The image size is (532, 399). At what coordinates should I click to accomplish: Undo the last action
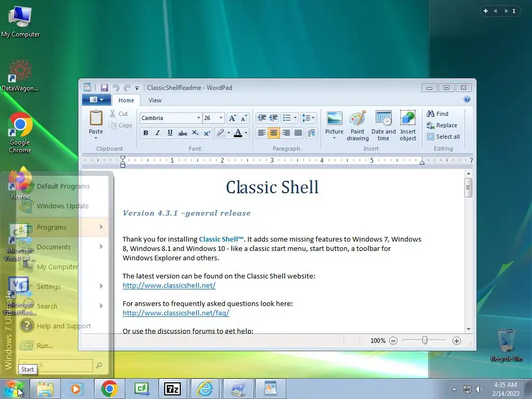116,87
